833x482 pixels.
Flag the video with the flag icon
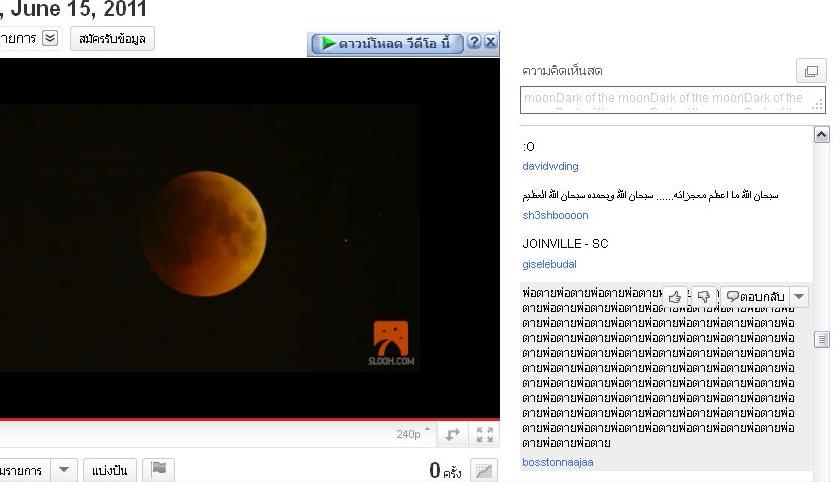click(x=158, y=469)
